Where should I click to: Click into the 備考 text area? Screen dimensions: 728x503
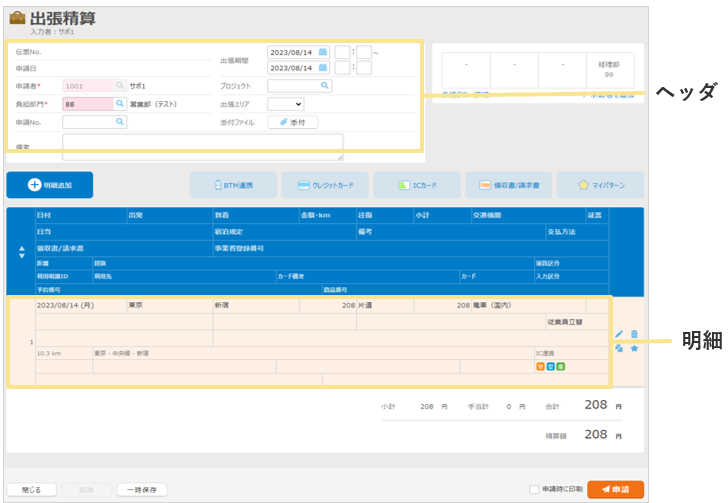(x=202, y=147)
